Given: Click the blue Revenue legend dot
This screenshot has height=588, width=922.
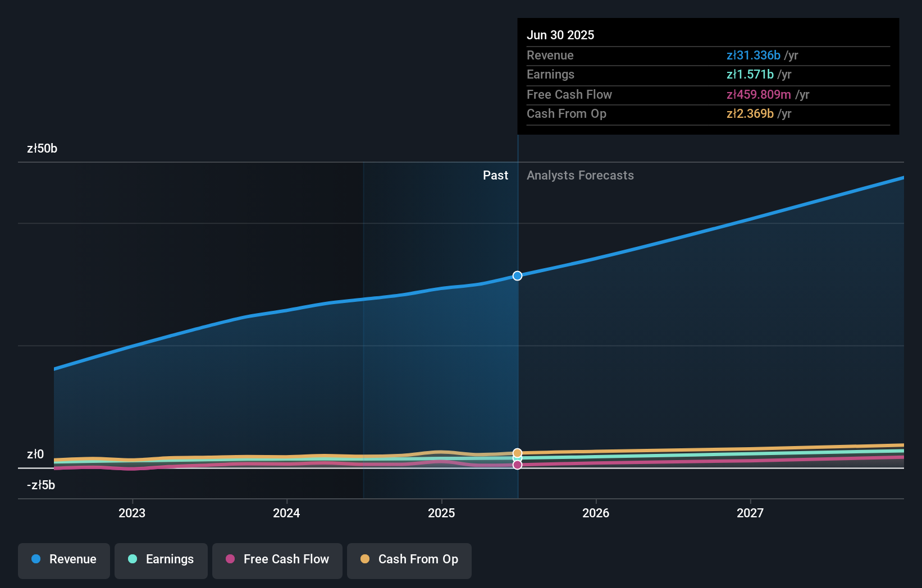Looking at the screenshot, I should click(x=35, y=559).
